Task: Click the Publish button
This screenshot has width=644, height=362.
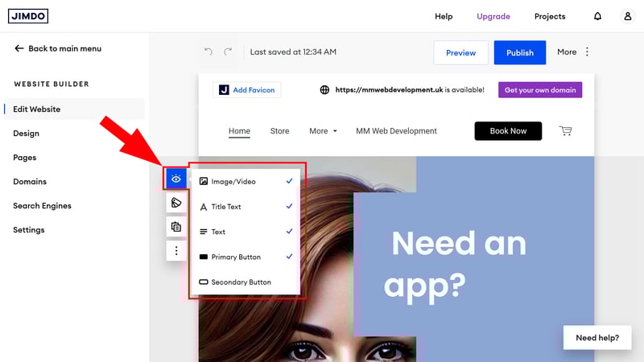Action: click(x=520, y=52)
